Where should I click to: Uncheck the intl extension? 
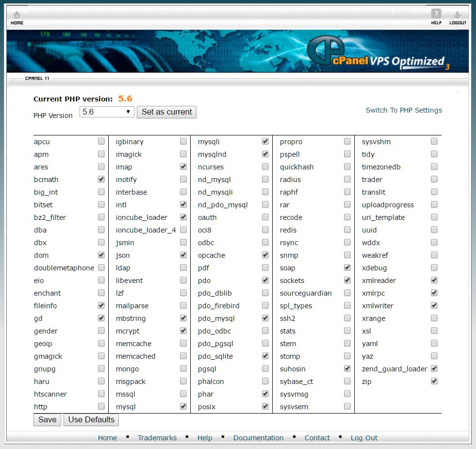click(183, 204)
